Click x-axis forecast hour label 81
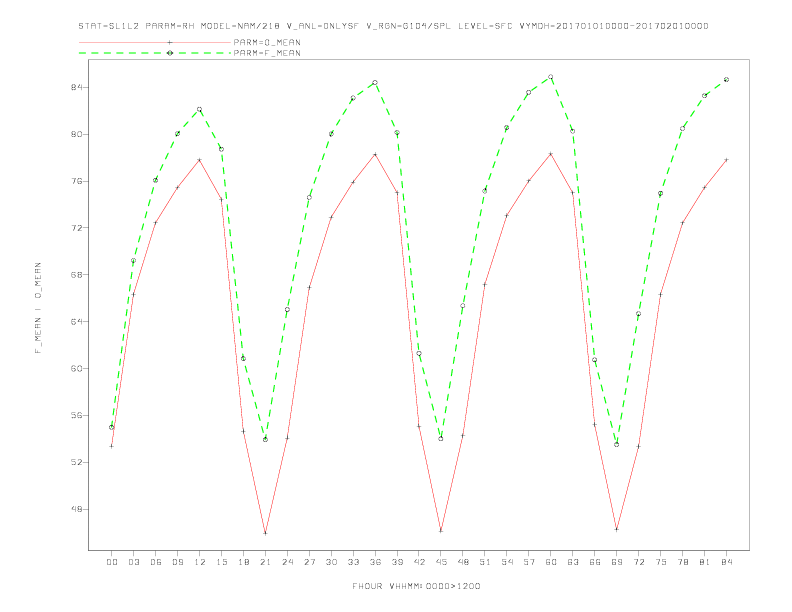This screenshot has height=612, width=792. click(x=705, y=562)
